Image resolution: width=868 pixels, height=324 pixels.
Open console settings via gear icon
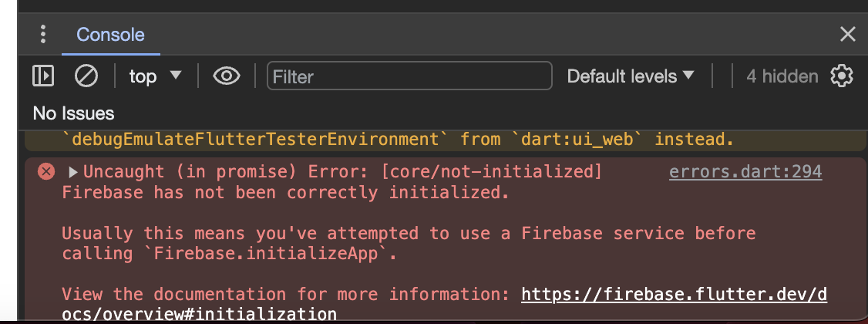pos(841,76)
